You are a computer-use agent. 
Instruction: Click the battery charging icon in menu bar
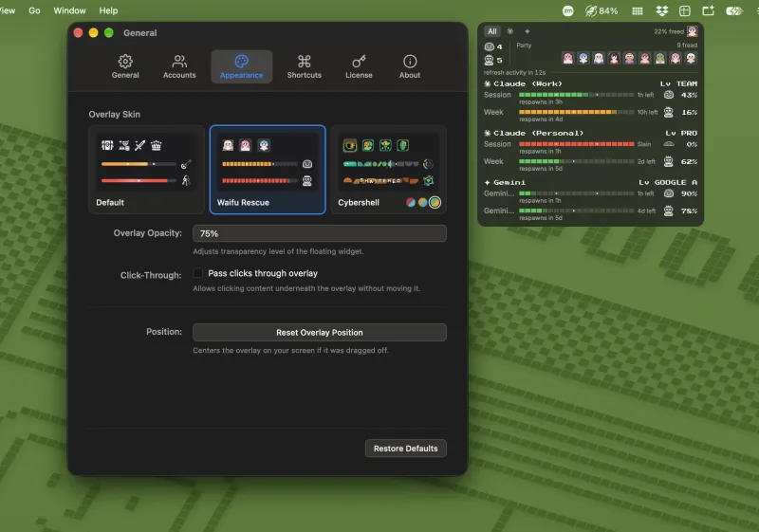tap(733, 10)
